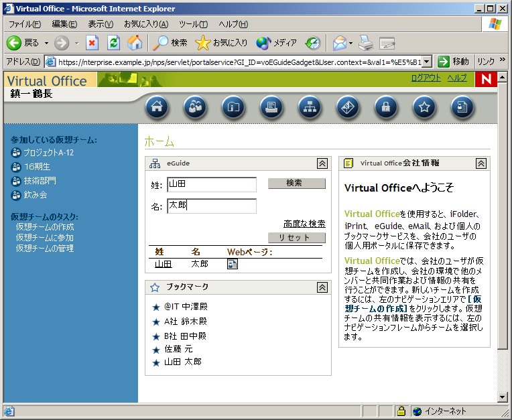Click the IE Forward arrow button
The height and width of the screenshot is (420, 512).
click(62, 43)
